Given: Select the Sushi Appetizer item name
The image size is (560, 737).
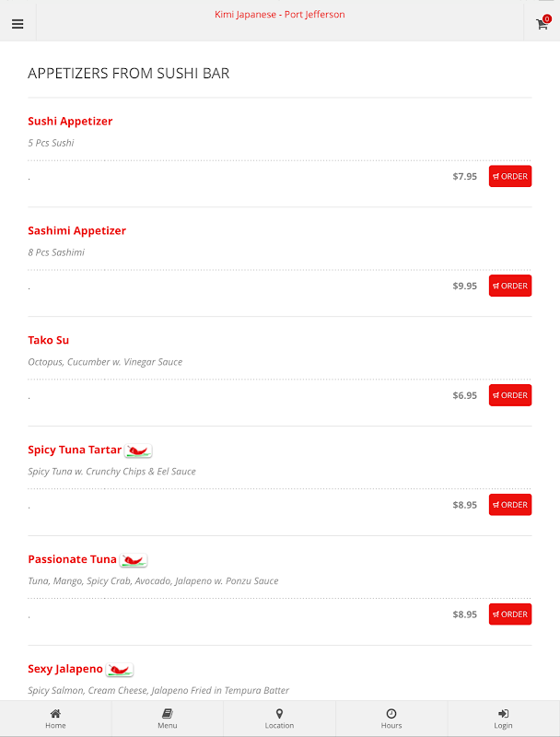Looking at the screenshot, I should (x=70, y=122).
